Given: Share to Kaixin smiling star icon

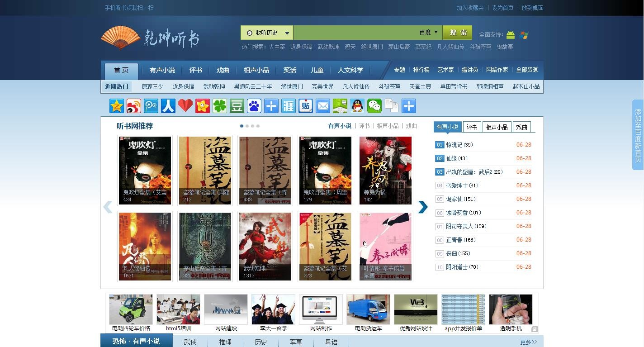Looking at the screenshot, I should [x=203, y=106].
